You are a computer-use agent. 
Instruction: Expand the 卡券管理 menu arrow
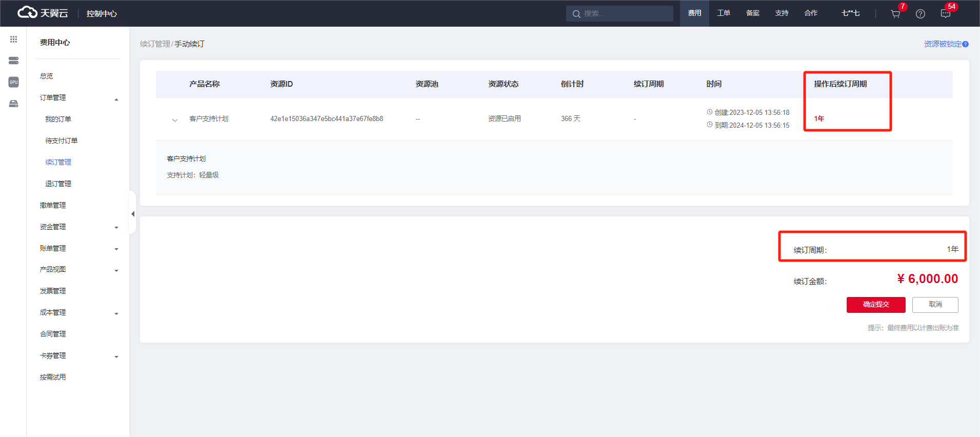coord(116,357)
